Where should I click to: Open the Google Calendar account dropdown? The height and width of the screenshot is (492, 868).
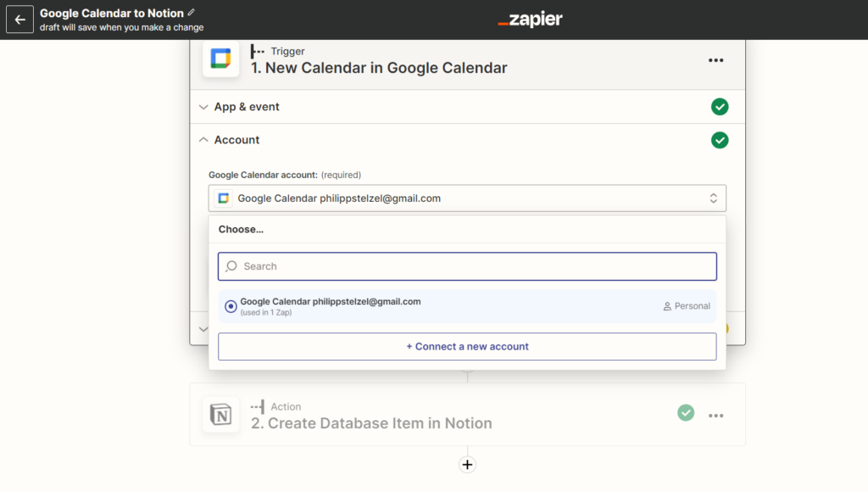pos(467,198)
